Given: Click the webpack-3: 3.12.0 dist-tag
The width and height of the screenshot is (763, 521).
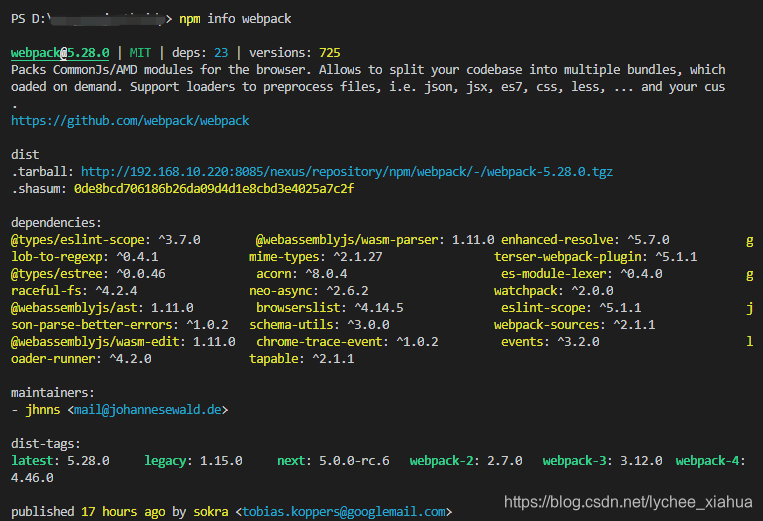Looking at the screenshot, I should coord(602,461).
